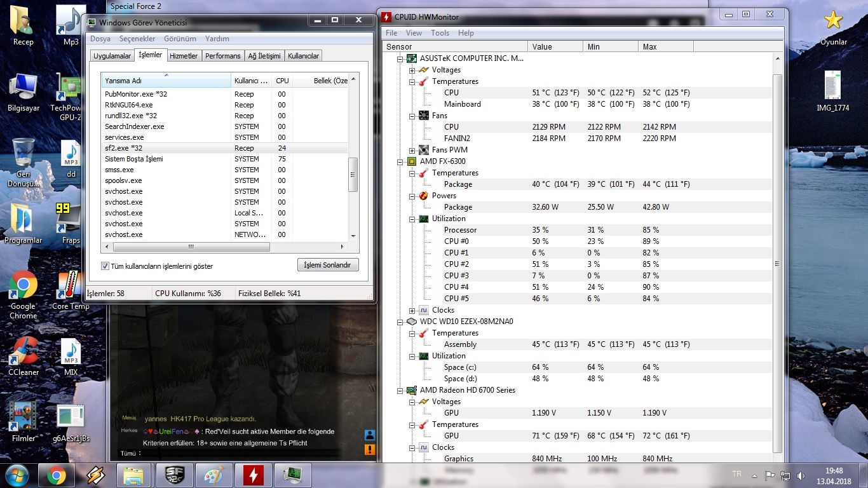Expand the Fans PWM node
This screenshot has width=868, height=488.
click(x=412, y=150)
